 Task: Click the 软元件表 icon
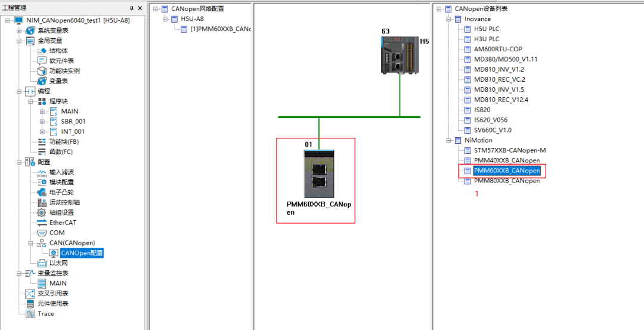click(42, 61)
